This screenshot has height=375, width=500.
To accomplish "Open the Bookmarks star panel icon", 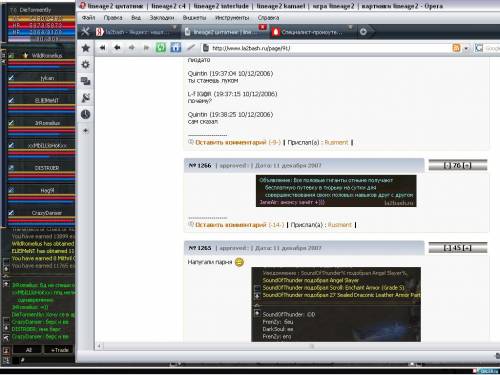I will [x=86, y=48].
